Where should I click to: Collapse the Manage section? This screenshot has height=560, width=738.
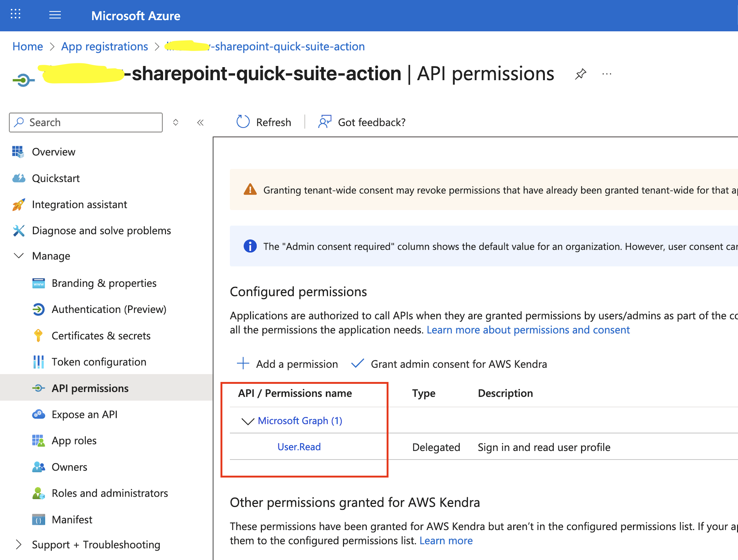(19, 256)
